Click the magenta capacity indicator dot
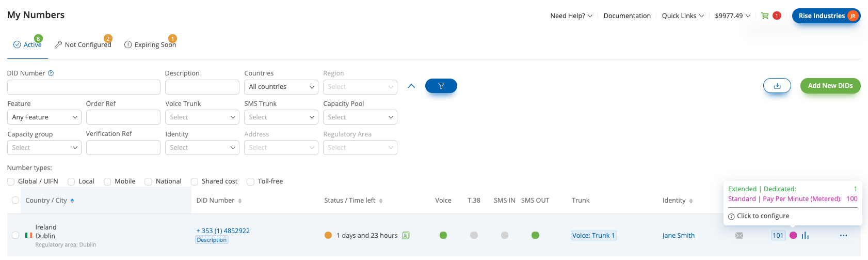This screenshot has width=868, height=260. pos(793,235)
